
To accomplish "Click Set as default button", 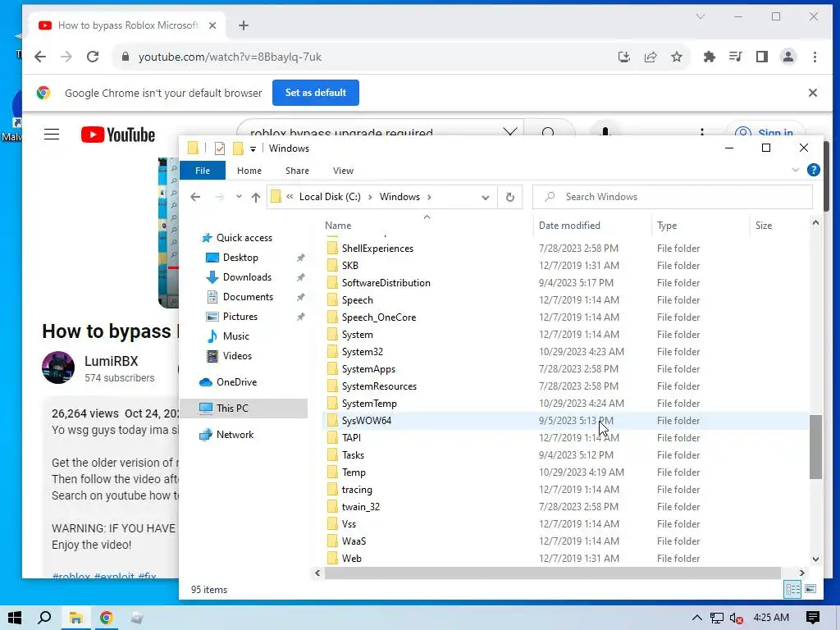I will (316, 93).
